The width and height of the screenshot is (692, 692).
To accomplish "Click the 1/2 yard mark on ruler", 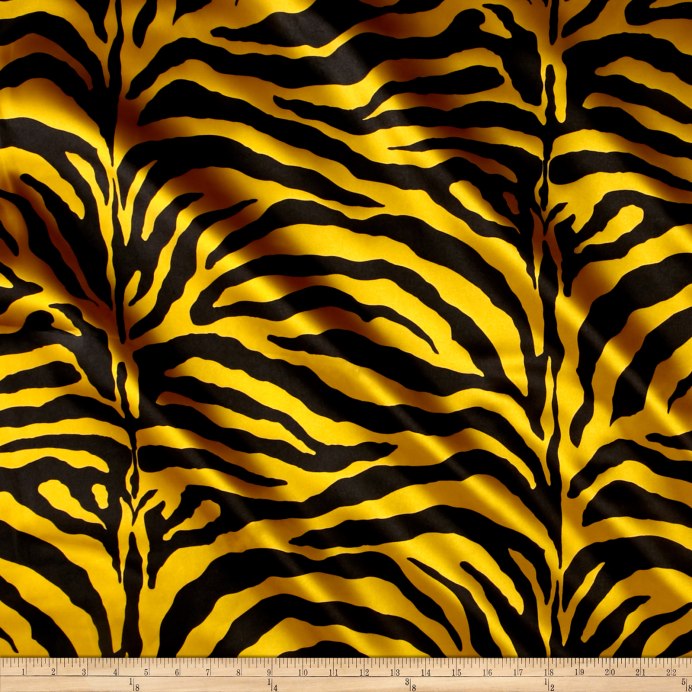I will coord(549,684).
